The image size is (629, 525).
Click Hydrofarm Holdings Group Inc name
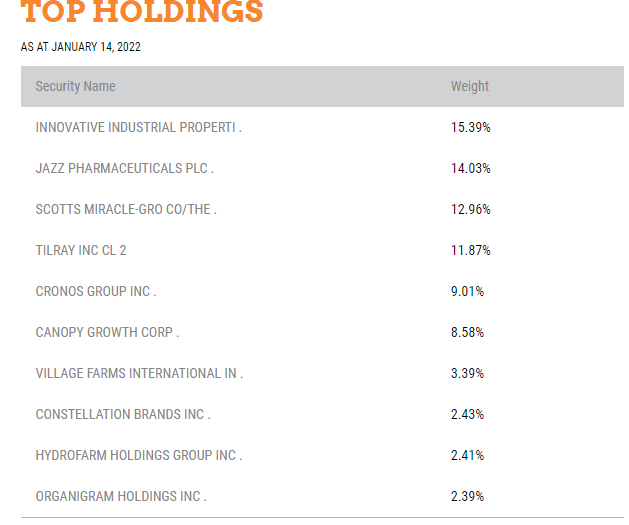pyautogui.click(x=139, y=455)
